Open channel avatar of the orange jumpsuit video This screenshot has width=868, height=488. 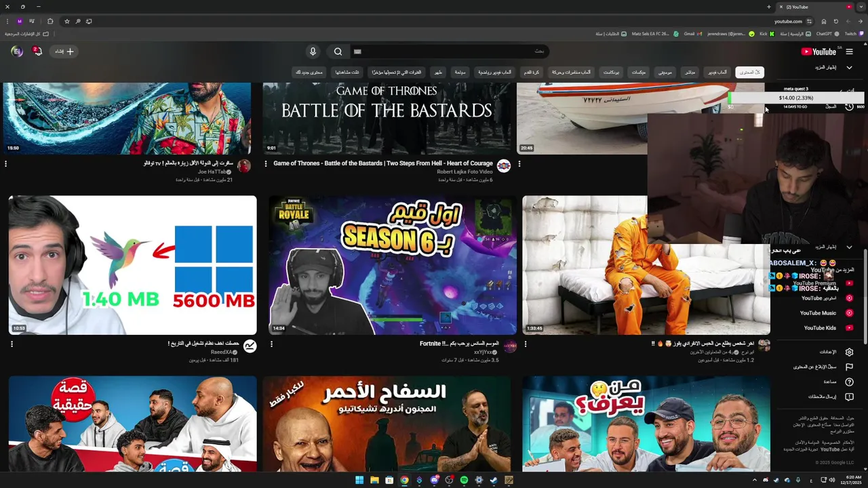click(x=764, y=345)
